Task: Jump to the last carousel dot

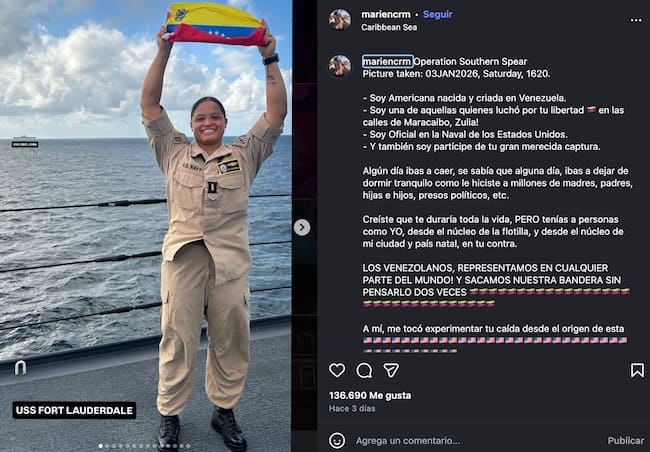Action: (188, 446)
